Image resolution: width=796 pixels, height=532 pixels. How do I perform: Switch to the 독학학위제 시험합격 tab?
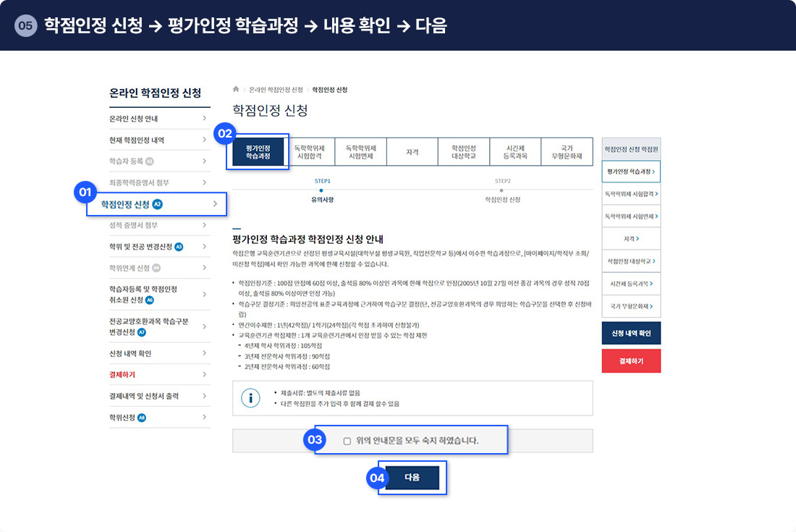click(310, 152)
